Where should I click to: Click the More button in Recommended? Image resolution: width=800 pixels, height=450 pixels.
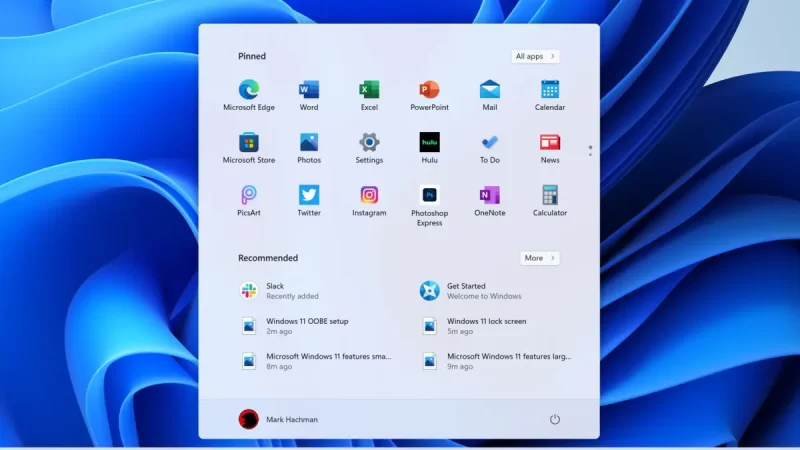click(x=539, y=258)
